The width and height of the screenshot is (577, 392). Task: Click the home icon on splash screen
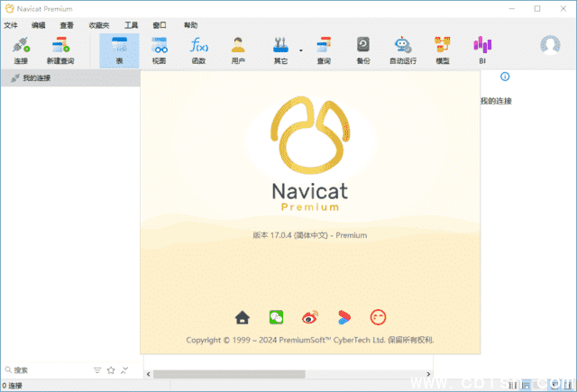pos(243,317)
